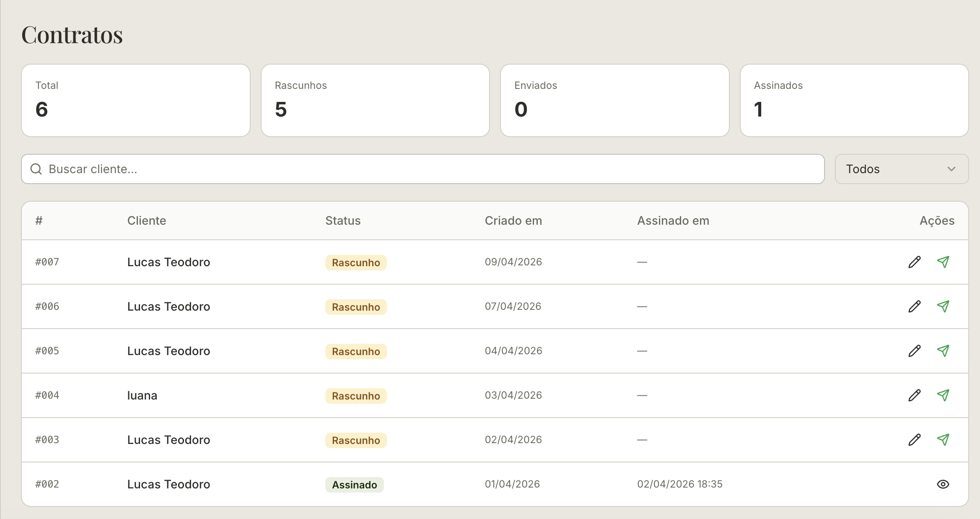Select the Assinados summary card
This screenshot has height=519, width=980.
(854, 100)
